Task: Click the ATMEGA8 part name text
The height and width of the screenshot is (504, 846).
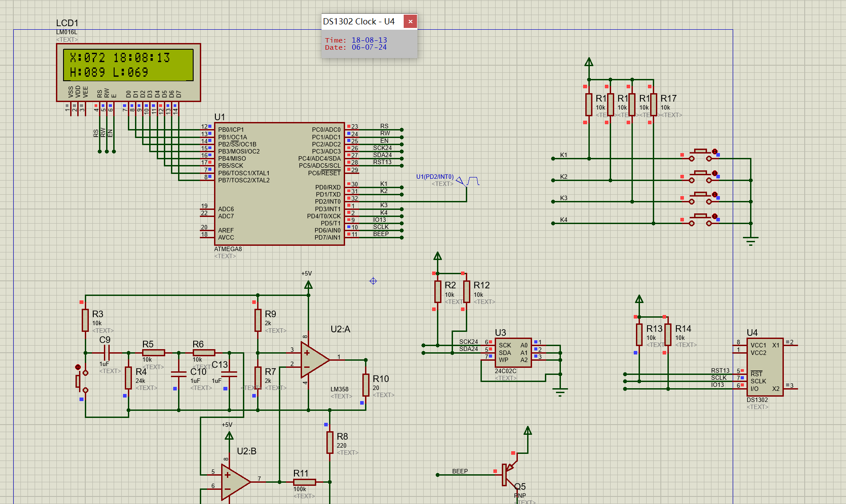Action: [x=228, y=249]
